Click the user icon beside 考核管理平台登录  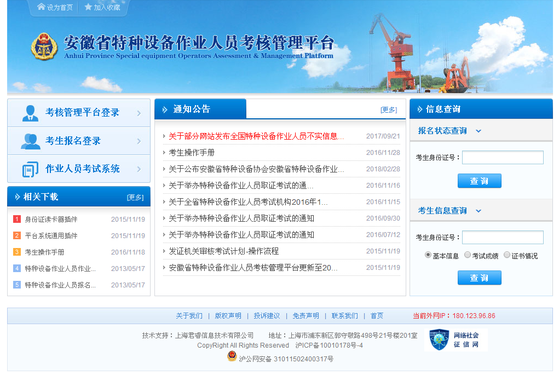pos(30,113)
